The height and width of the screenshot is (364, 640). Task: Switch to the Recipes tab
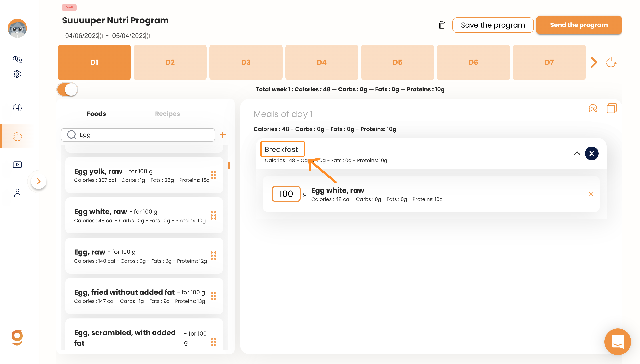click(167, 114)
